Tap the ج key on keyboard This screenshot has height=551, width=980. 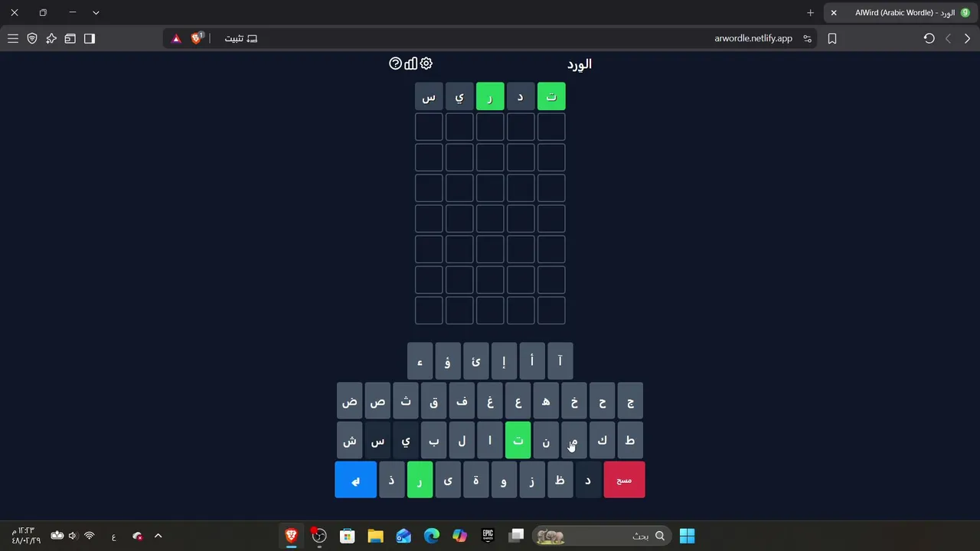[x=630, y=401]
